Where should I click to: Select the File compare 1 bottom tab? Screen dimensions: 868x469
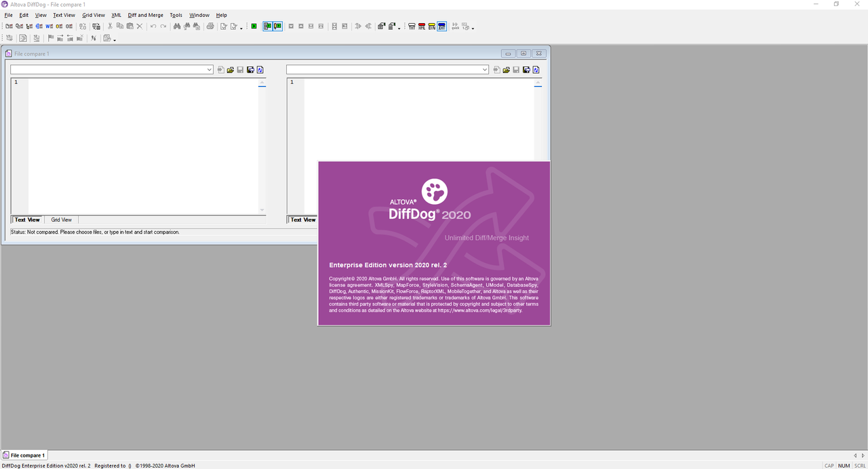24,455
